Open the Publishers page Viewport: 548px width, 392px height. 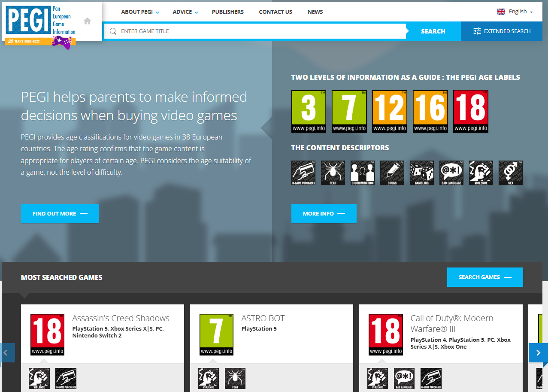[228, 12]
